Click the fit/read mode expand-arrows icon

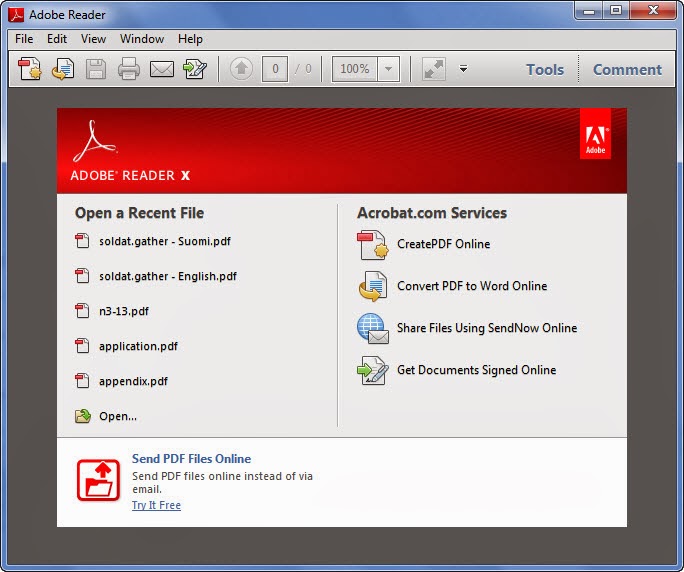point(434,69)
